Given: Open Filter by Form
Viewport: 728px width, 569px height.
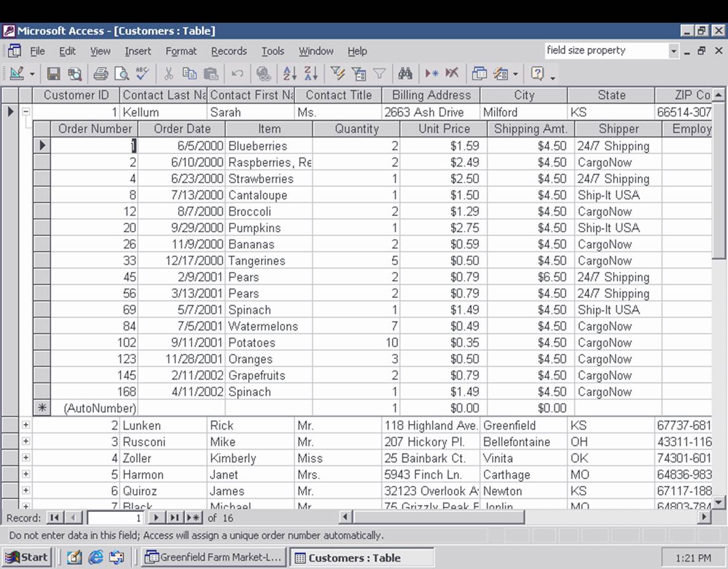Looking at the screenshot, I should point(358,73).
